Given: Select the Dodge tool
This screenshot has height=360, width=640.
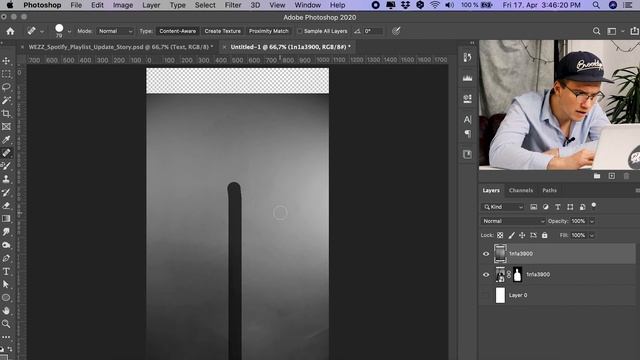Looking at the screenshot, I should (x=6, y=245).
